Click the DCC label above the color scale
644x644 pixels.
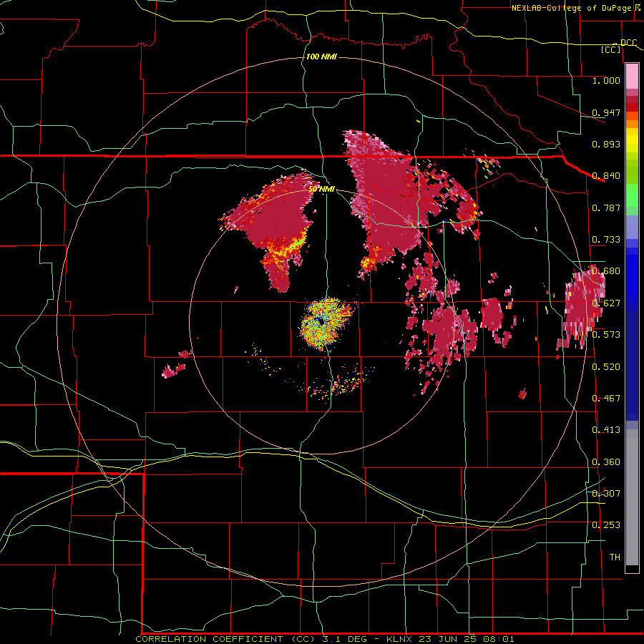coord(628,43)
